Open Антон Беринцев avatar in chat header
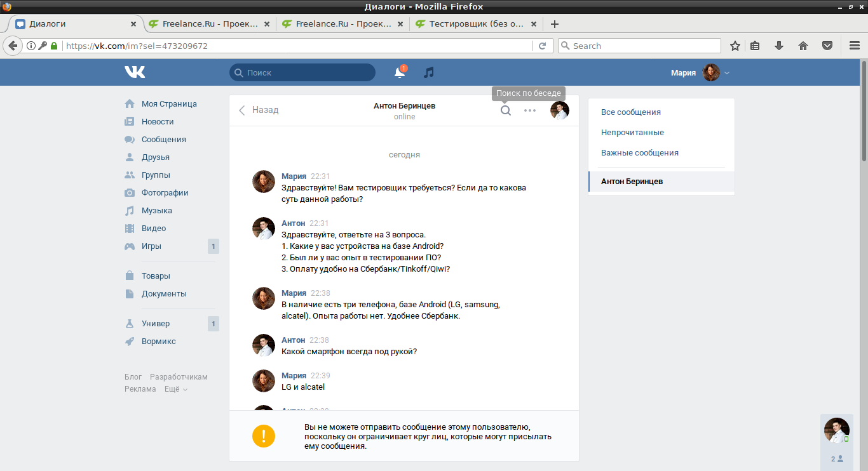This screenshot has height=471, width=868. [x=560, y=110]
